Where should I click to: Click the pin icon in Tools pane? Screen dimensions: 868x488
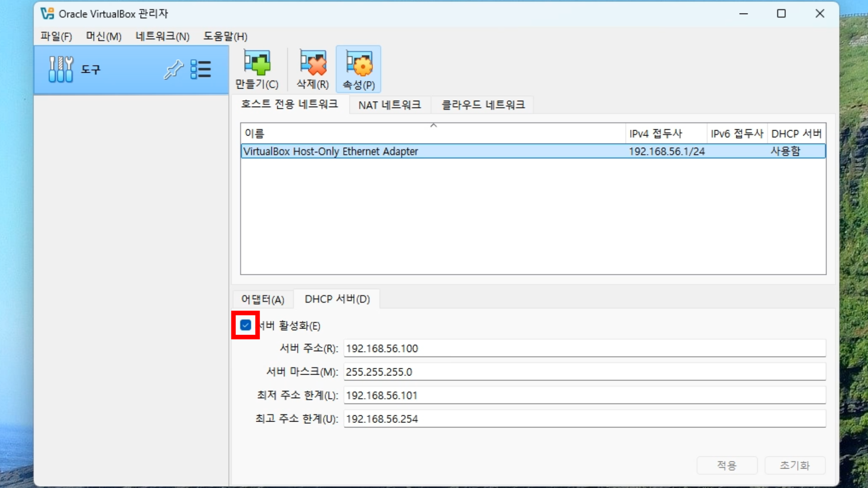pyautogui.click(x=173, y=70)
